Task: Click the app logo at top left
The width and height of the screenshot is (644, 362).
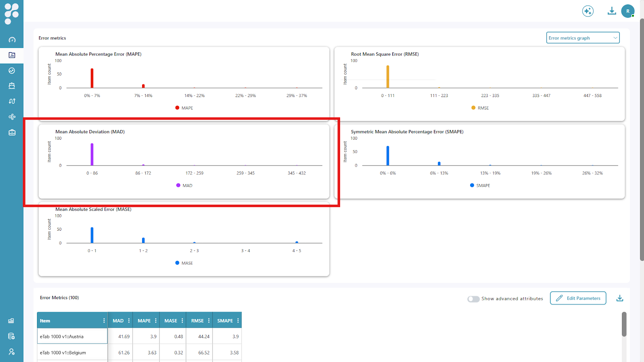Action: (x=12, y=14)
